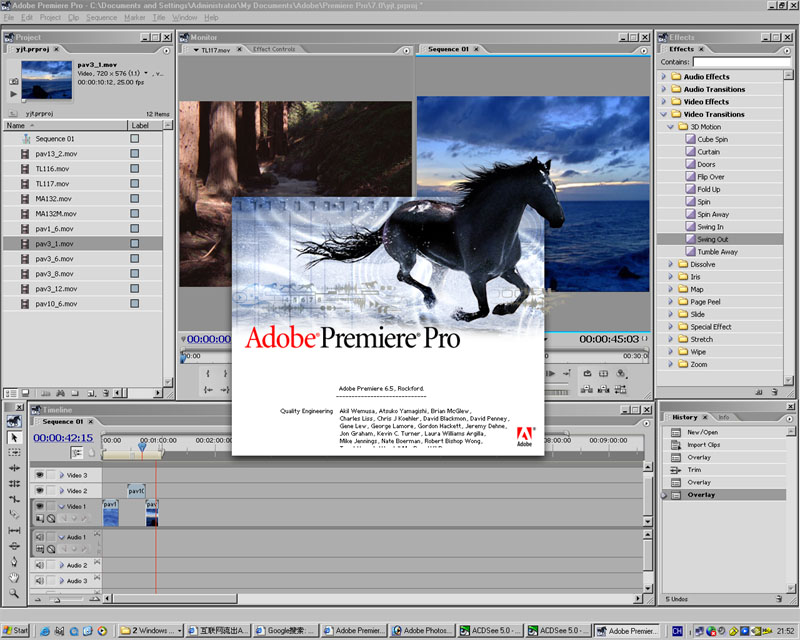The image size is (800, 640).
Task: Click the Go to In Point icon
Action: (x=208, y=389)
